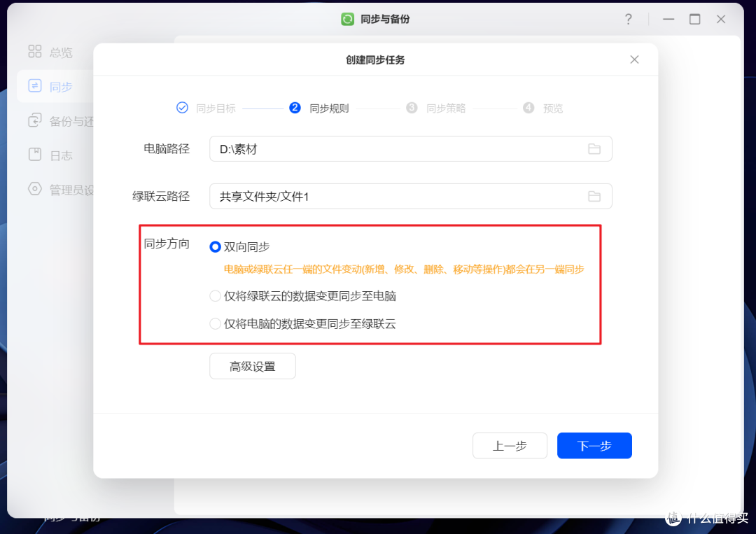Click the 同步 sync arrows icon in sidebar
The image size is (756, 534).
(x=35, y=86)
